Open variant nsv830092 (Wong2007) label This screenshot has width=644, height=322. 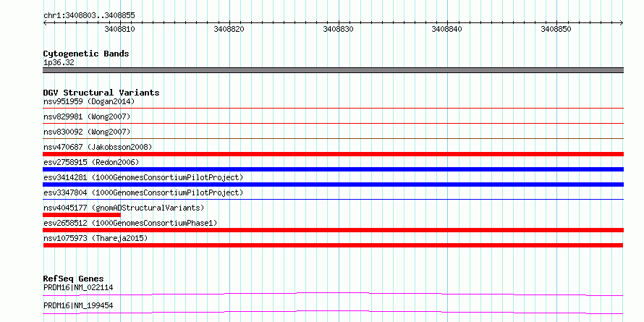[x=87, y=132]
